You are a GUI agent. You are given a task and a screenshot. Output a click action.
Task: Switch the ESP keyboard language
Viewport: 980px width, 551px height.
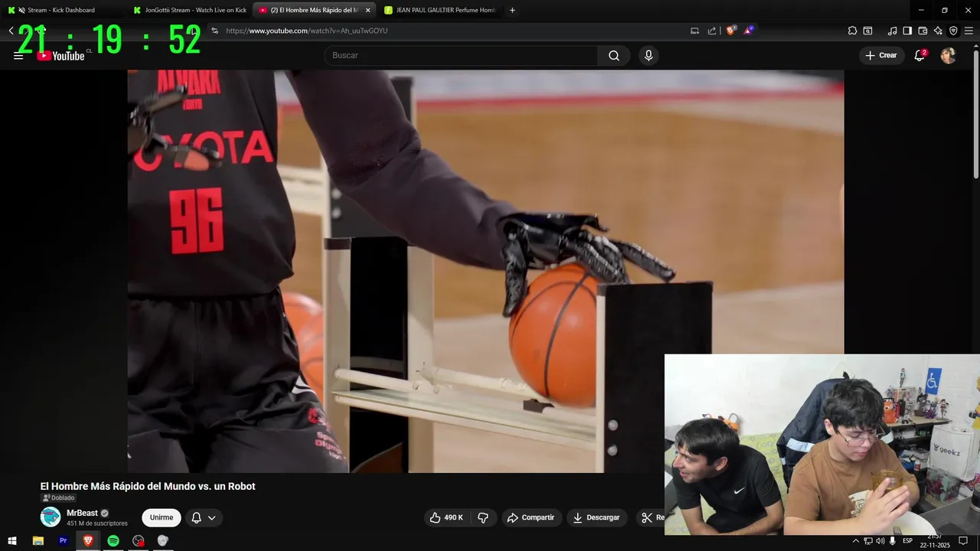pos(907,540)
